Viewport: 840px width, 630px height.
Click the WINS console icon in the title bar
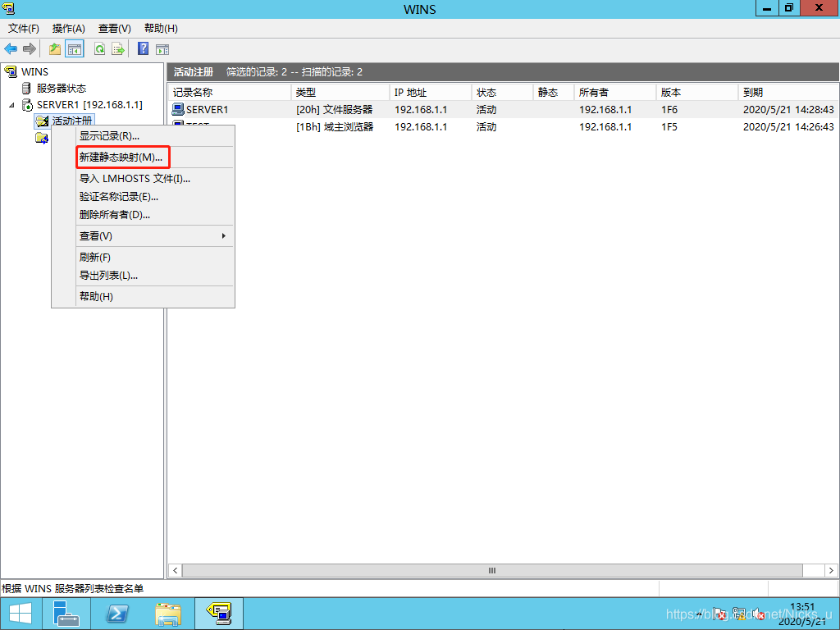[9, 8]
